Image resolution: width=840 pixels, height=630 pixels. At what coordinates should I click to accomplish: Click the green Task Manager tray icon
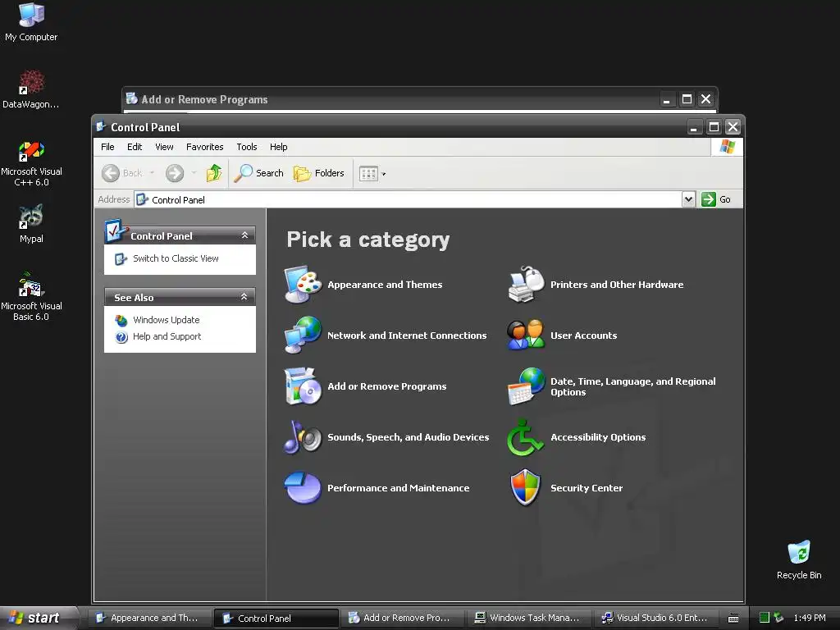[x=765, y=618]
